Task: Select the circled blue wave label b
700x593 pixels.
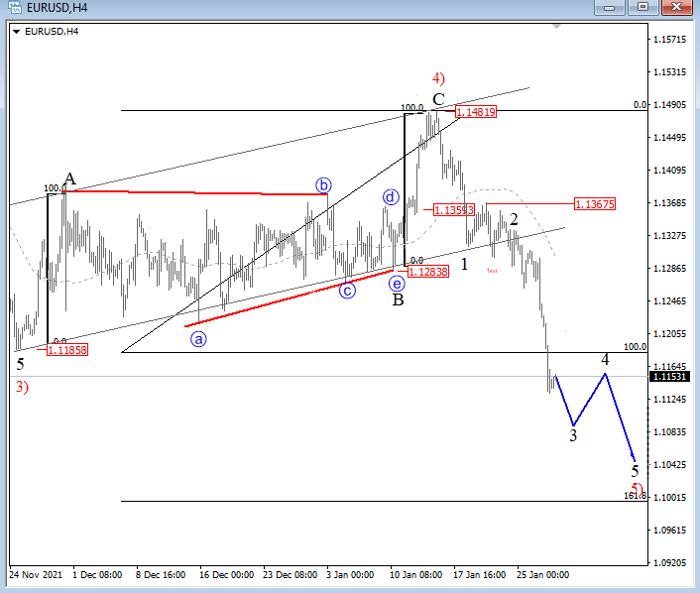Action: point(323,184)
